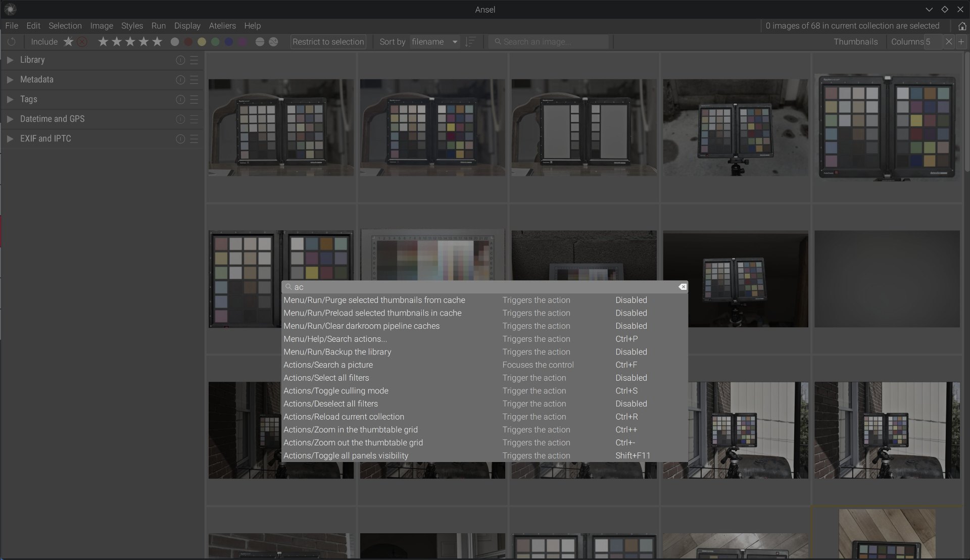
Task: Click the presets menu icon on the Library row
Action: (x=194, y=60)
